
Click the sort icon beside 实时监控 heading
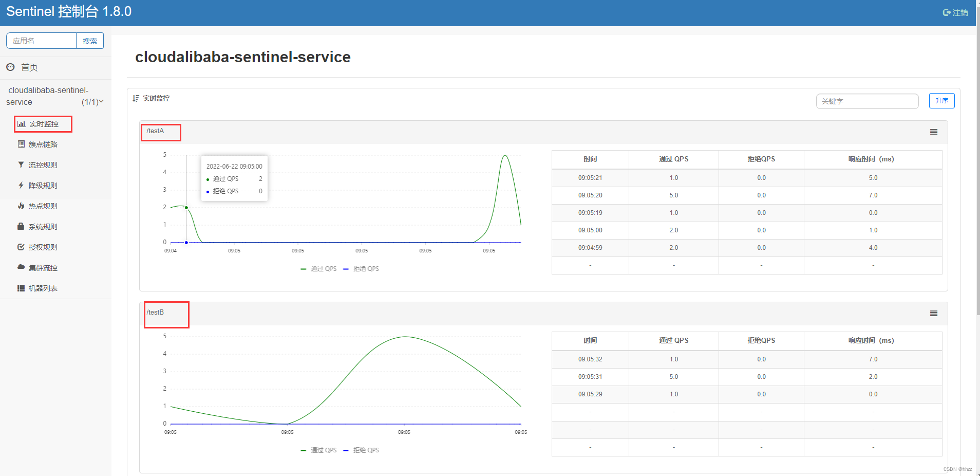[136, 98]
